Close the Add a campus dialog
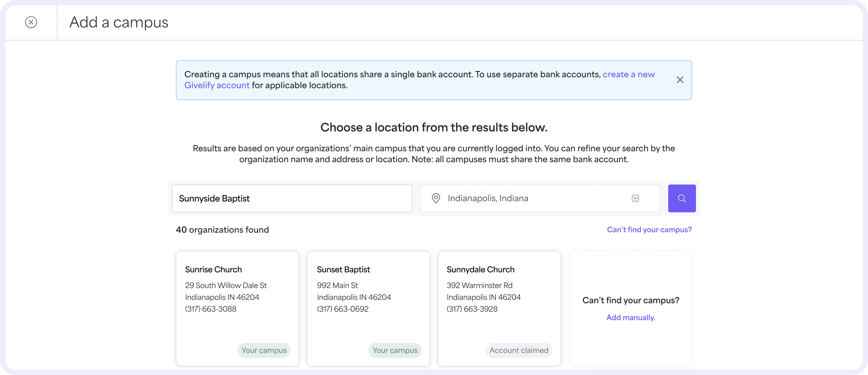The width and height of the screenshot is (868, 375). point(31,22)
